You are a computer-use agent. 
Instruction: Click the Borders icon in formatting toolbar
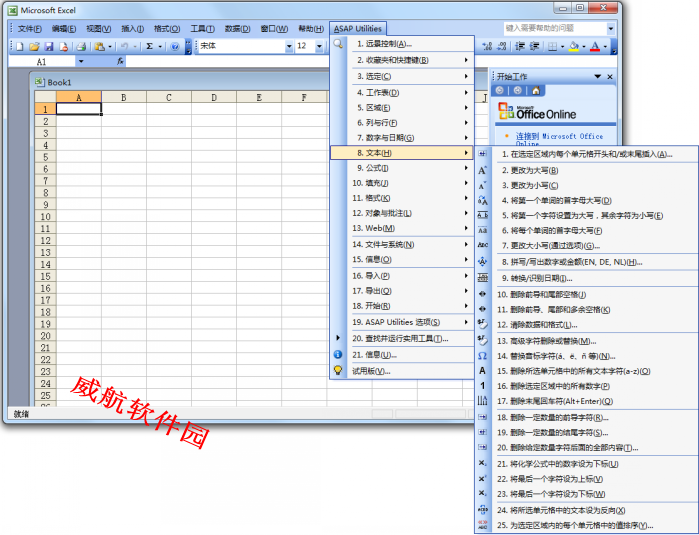[x=552, y=46]
